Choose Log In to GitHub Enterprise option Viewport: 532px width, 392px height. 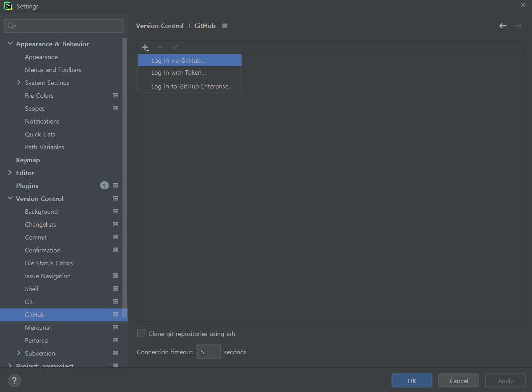click(189, 86)
